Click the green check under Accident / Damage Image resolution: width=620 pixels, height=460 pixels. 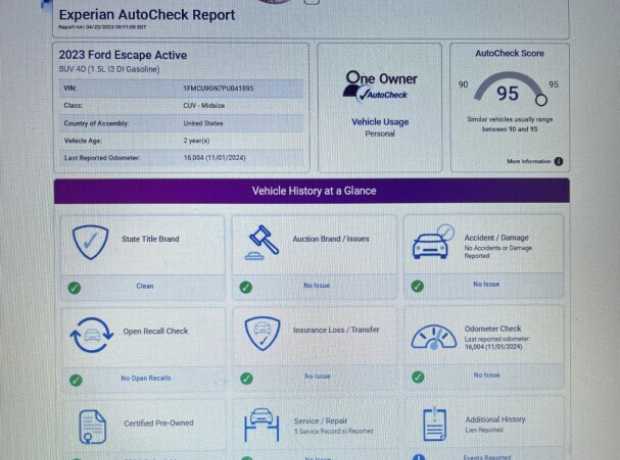click(418, 286)
